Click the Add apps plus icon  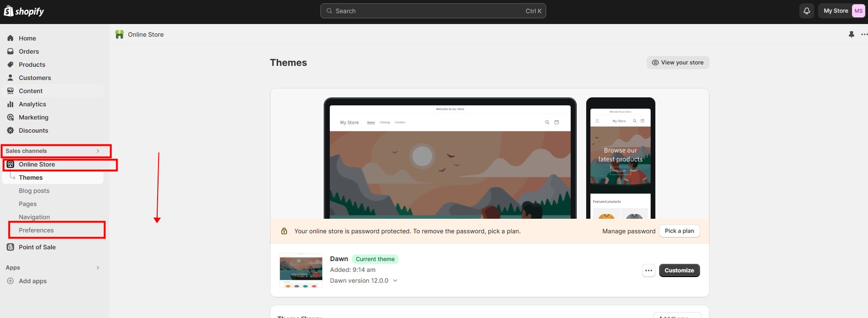(10, 281)
